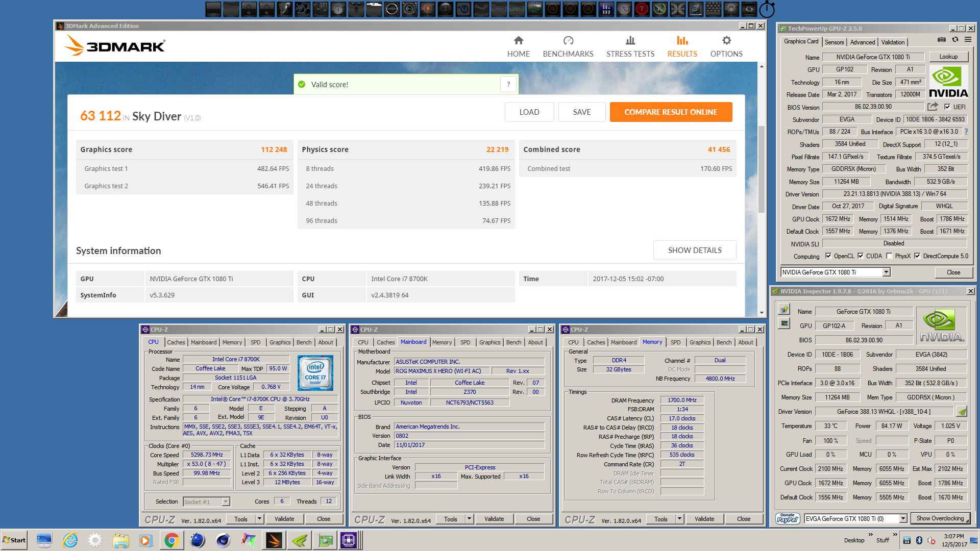This screenshot has height=551, width=980.
Task: Open Internet Explorer from the taskbar
Action: click(x=69, y=540)
